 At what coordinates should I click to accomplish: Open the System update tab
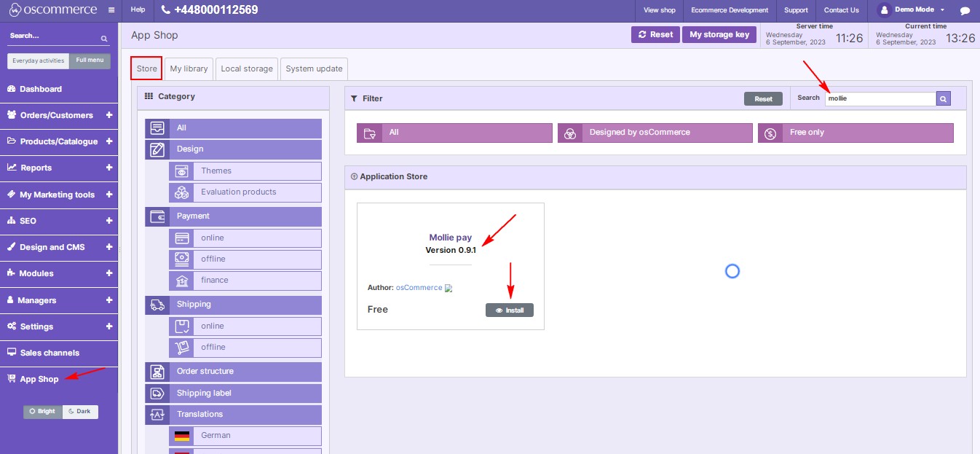314,69
